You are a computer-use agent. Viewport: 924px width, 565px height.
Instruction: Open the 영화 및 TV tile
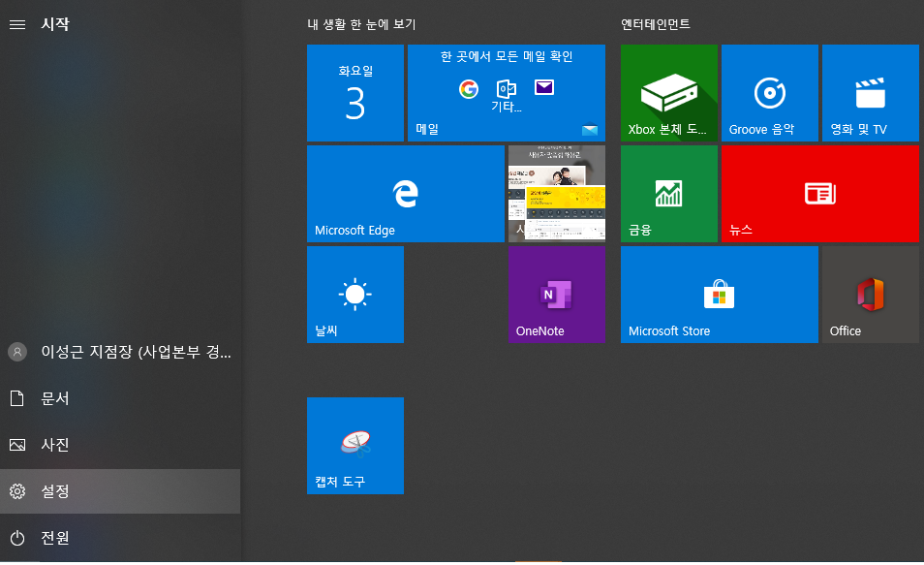(871, 93)
